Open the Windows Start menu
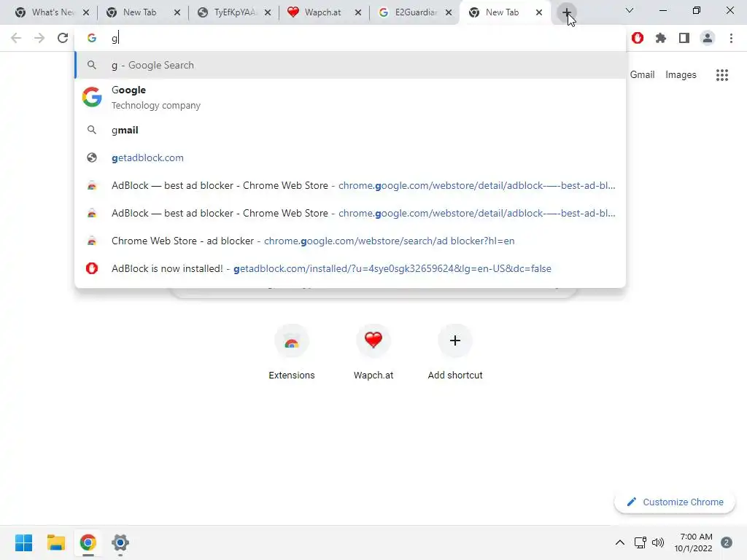747x560 pixels. (24, 542)
